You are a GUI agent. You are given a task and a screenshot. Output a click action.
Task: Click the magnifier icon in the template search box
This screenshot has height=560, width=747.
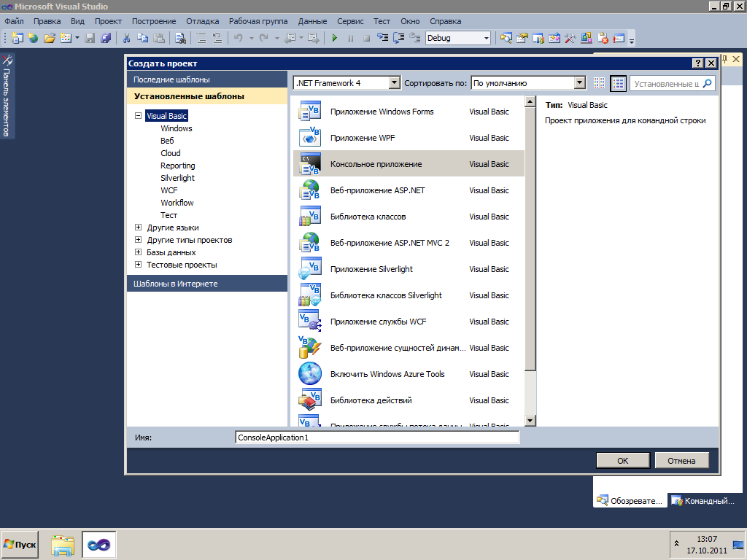tap(707, 84)
